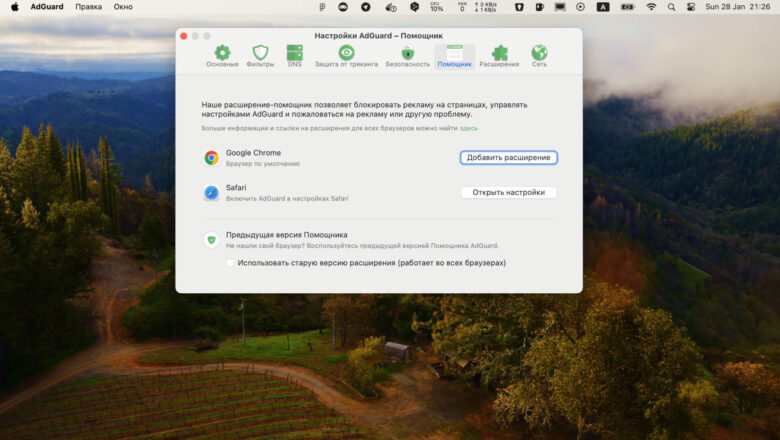Click the hexagon menu bar icon

[414, 7]
